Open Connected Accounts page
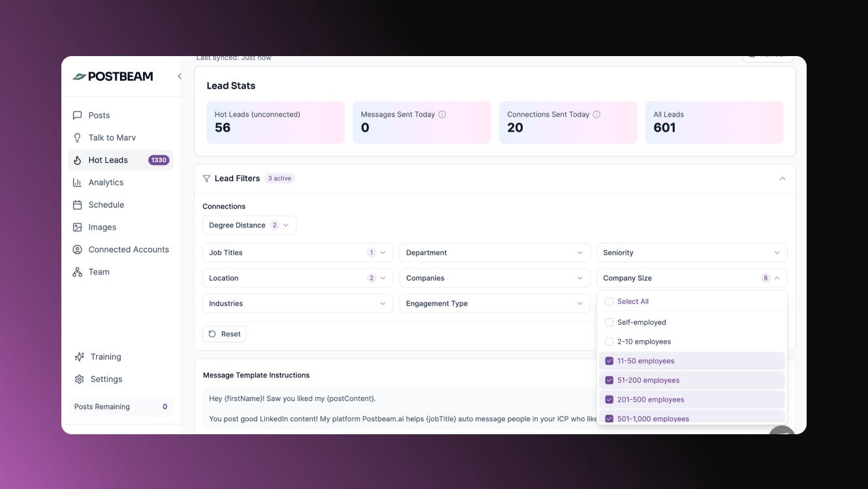 (121, 250)
